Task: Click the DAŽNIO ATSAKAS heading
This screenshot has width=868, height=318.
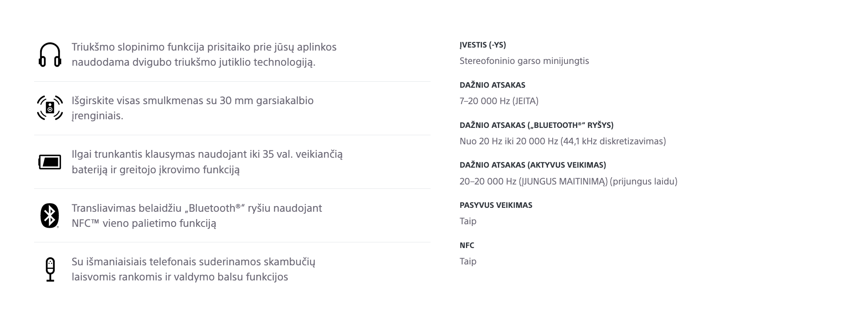Action: (492, 85)
